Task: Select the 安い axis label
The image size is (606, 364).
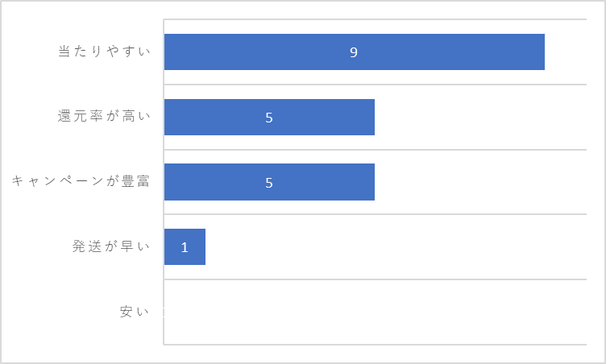Action: (134, 312)
